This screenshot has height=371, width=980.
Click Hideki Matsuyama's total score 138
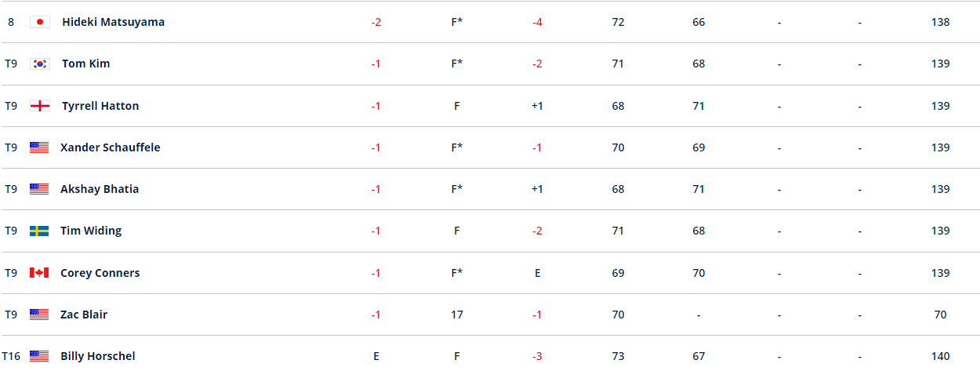tap(940, 22)
